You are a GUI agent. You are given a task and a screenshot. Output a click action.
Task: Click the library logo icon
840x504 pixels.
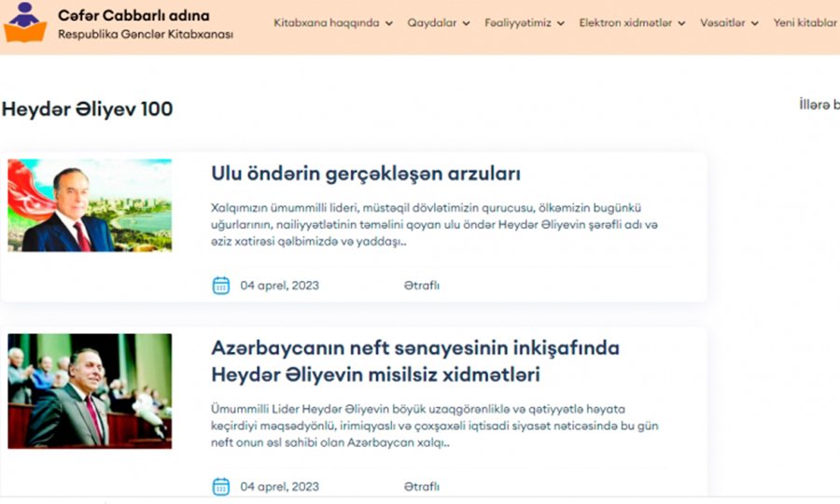(24, 22)
